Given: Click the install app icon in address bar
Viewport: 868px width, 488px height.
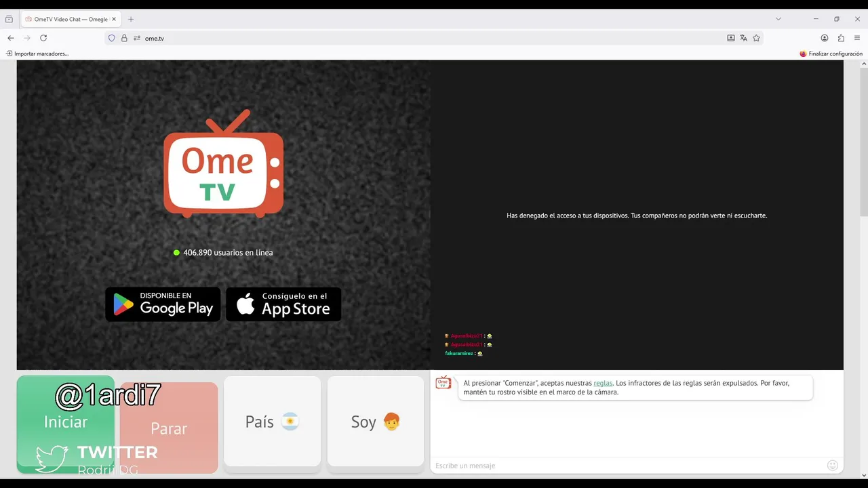Looking at the screenshot, I should click(x=731, y=38).
